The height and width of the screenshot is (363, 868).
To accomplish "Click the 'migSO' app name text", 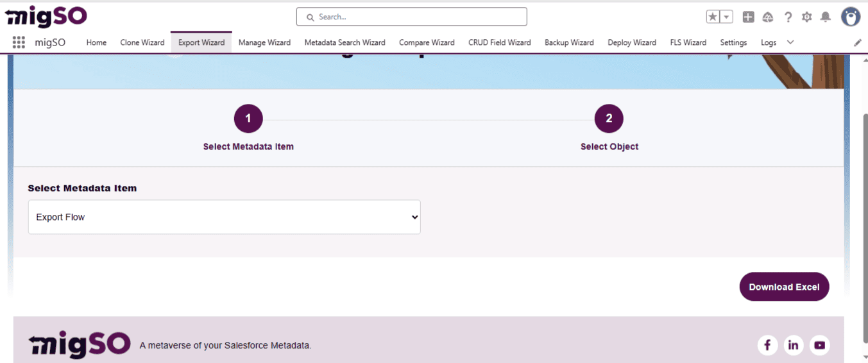I will point(50,42).
